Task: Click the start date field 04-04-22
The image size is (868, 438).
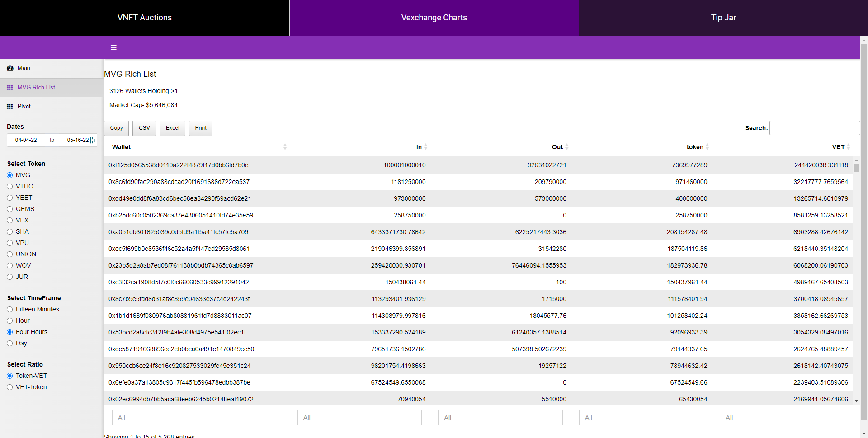Action: click(26, 140)
